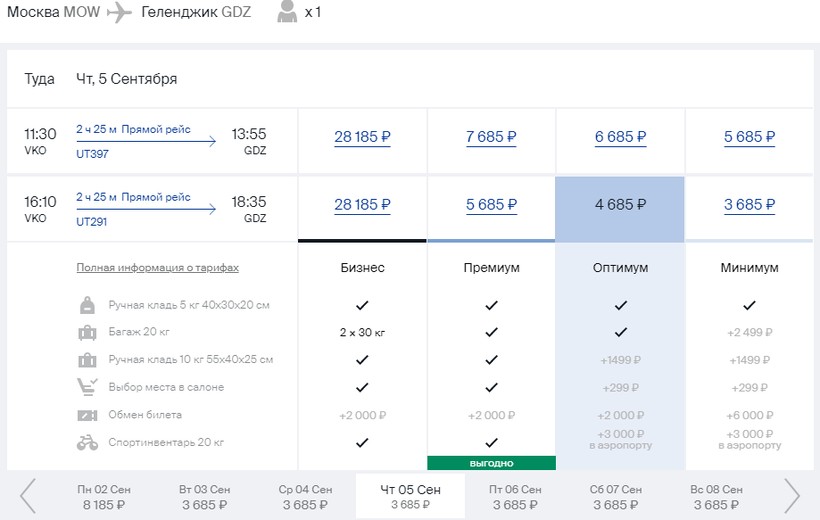Click the hand luggage 10 кг icon
Screen dimensions: 820x520
pyautogui.click(x=87, y=360)
